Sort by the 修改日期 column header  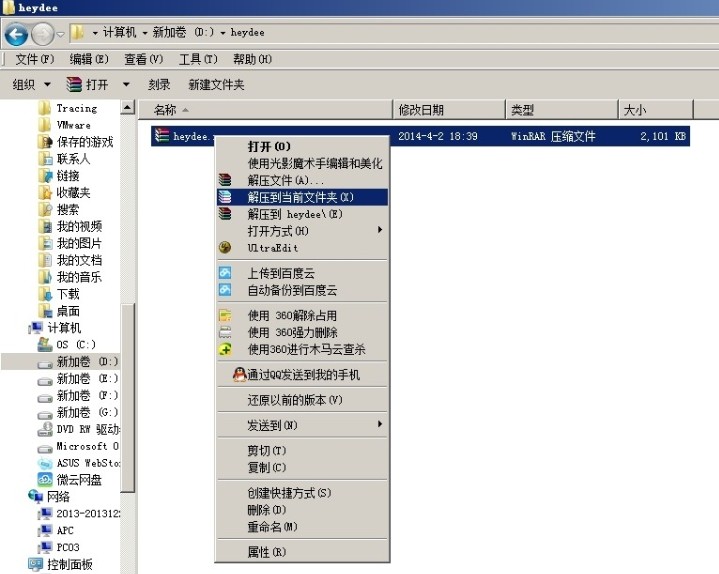click(x=449, y=110)
